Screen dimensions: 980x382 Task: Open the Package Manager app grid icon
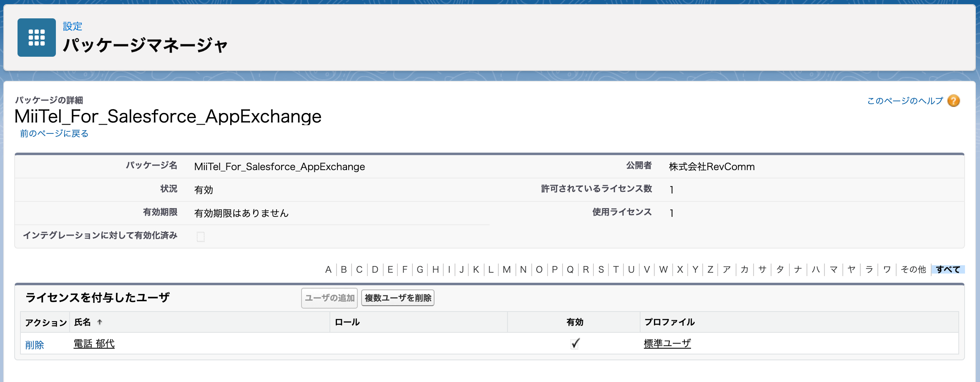coord(37,38)
